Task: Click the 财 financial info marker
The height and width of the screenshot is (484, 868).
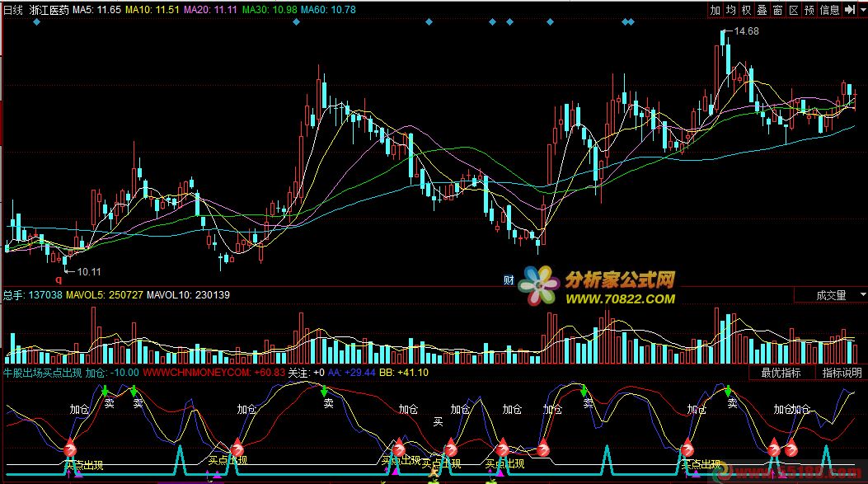Action: (509, 280)
